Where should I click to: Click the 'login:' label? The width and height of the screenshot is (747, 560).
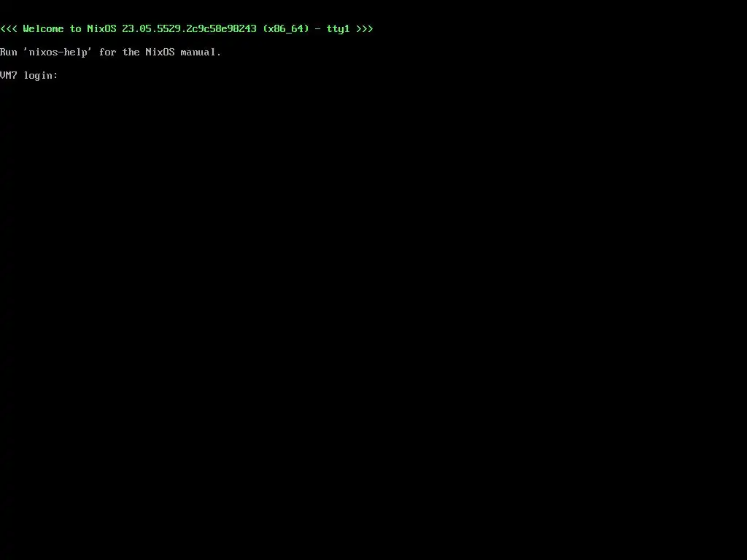pyautogui.click(x=41, y=76)
